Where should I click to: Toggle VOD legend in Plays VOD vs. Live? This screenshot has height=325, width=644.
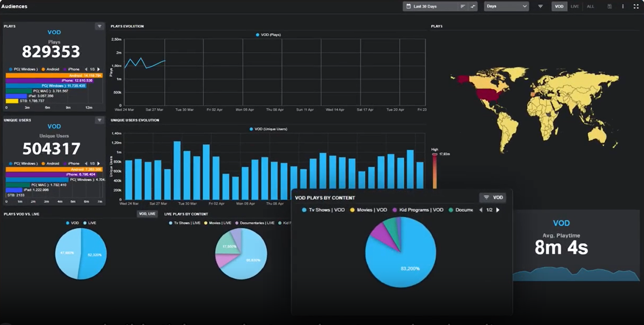click(72, 223)
